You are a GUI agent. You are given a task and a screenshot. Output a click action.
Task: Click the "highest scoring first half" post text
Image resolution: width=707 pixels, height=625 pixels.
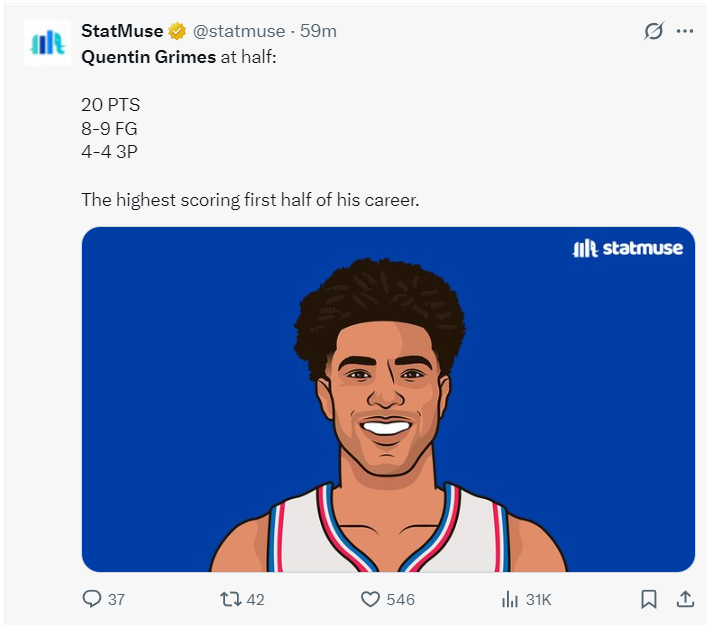click(250, 200)
